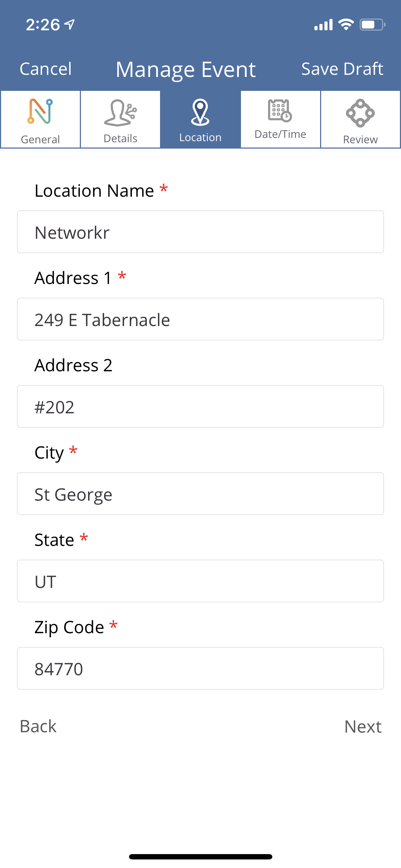Tap Next at the bottom
401x868 pixels.
[363, 727]
